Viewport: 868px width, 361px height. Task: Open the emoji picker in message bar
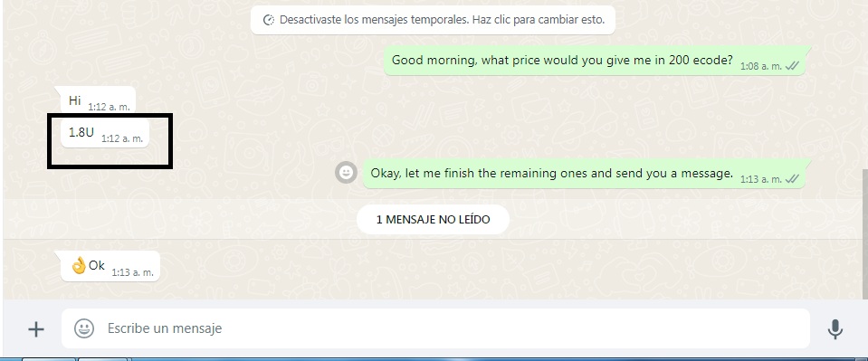click(84, 328)
